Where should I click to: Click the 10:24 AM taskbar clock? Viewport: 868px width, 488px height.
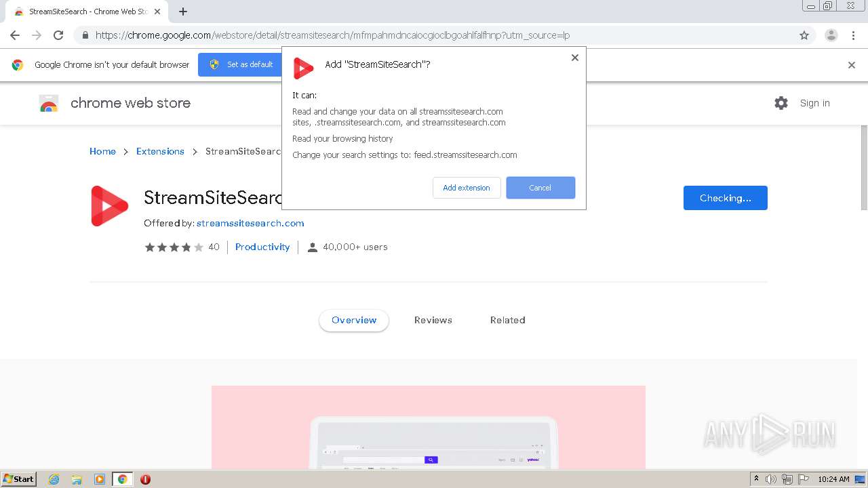point(833,479)
